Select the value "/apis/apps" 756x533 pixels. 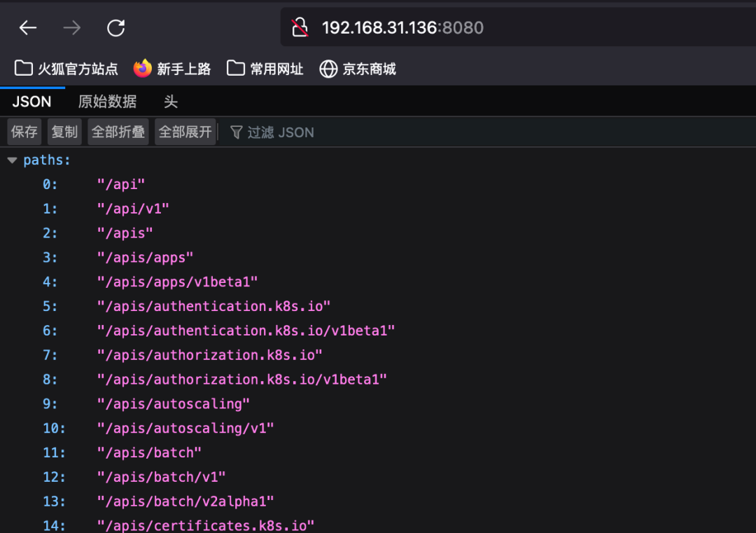pyautogui.click(x=145, y=258)
